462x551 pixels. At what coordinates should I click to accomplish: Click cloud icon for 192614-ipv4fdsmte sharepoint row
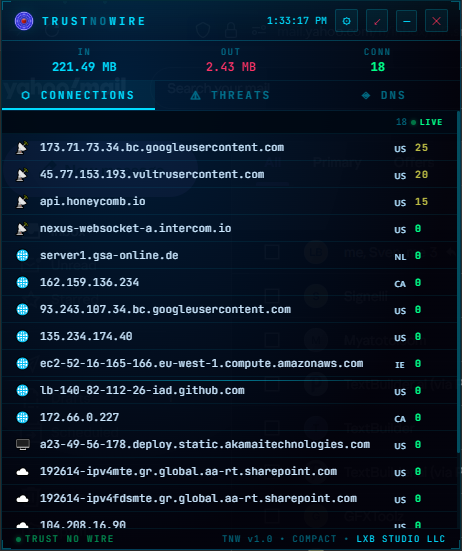pos(22,499)
